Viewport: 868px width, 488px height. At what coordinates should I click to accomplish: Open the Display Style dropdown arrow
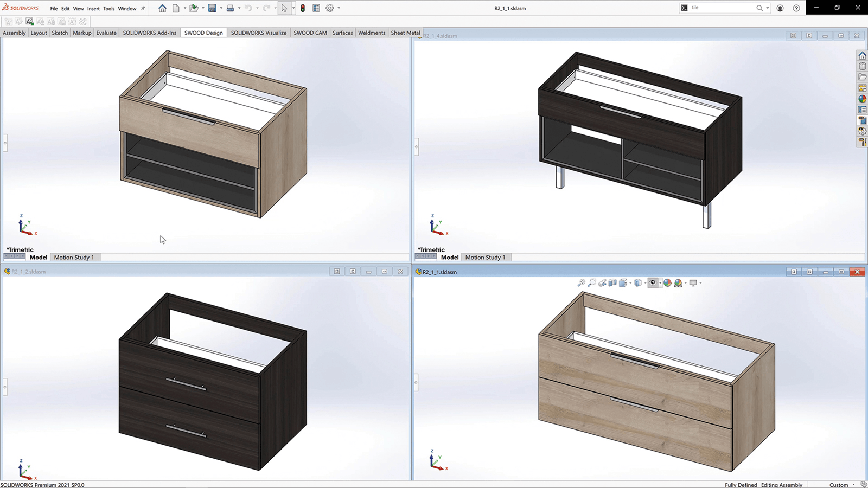click(x=645, y=282)
